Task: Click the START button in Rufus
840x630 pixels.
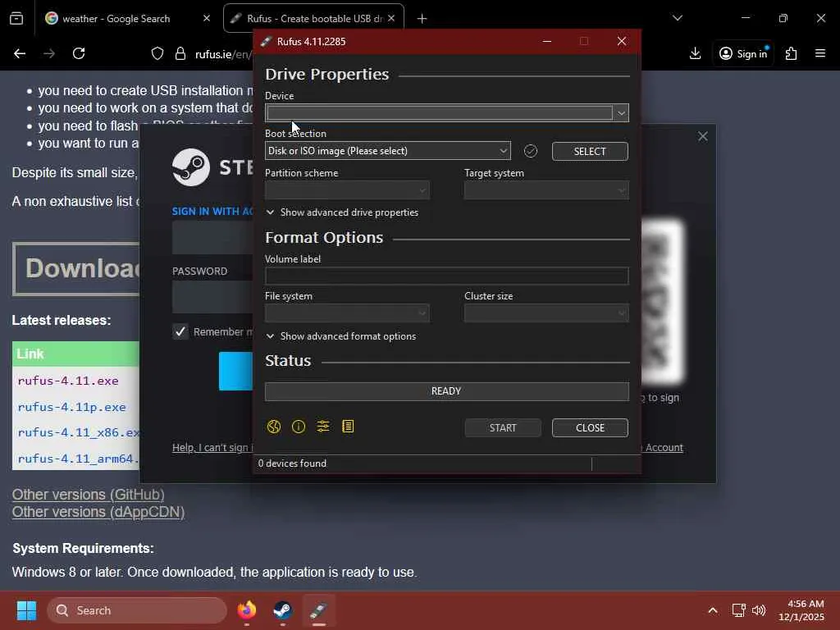Action: [x=503, y=428]
